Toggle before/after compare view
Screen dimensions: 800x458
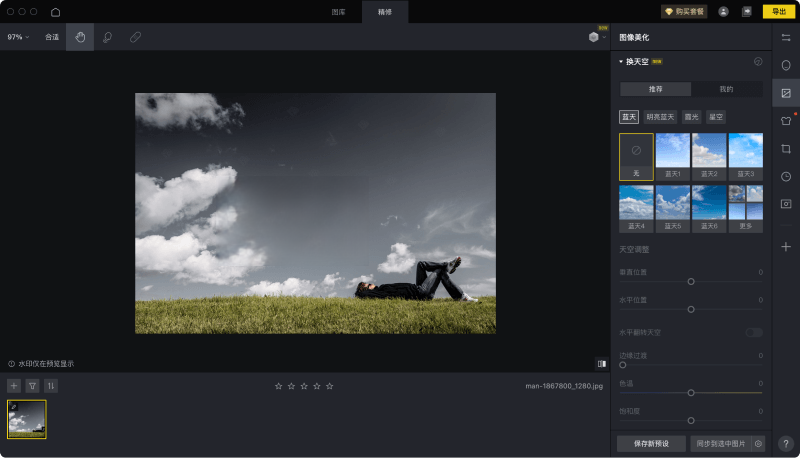[601, 364]
